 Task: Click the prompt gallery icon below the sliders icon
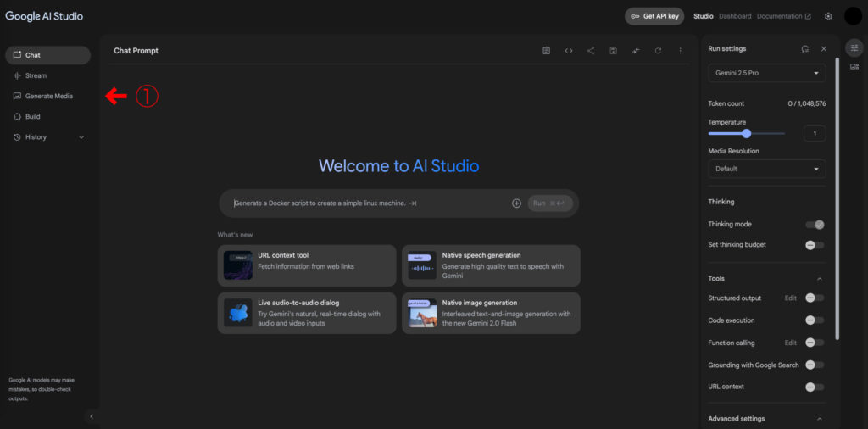click(x=854, y=67)
